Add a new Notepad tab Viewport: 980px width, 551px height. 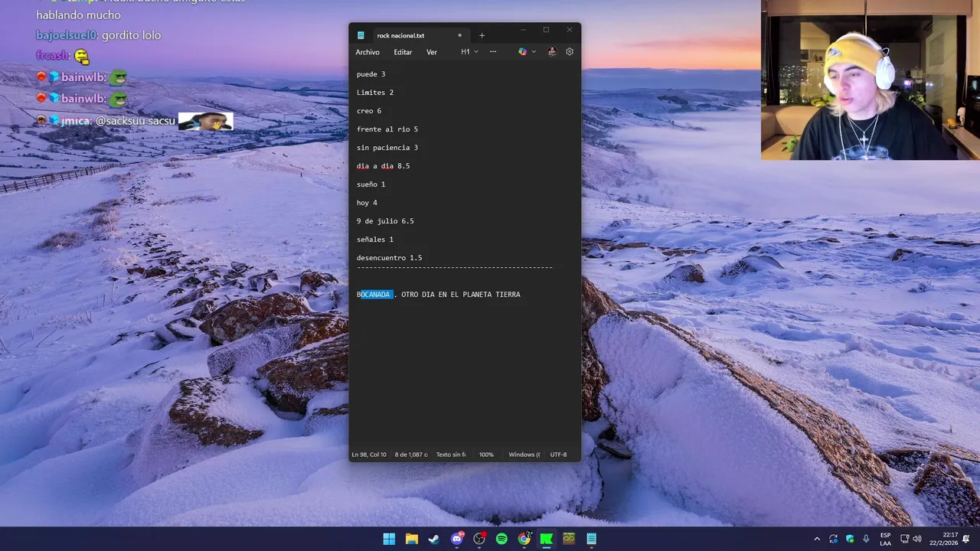pyautogui.click(x=482, y=35)
